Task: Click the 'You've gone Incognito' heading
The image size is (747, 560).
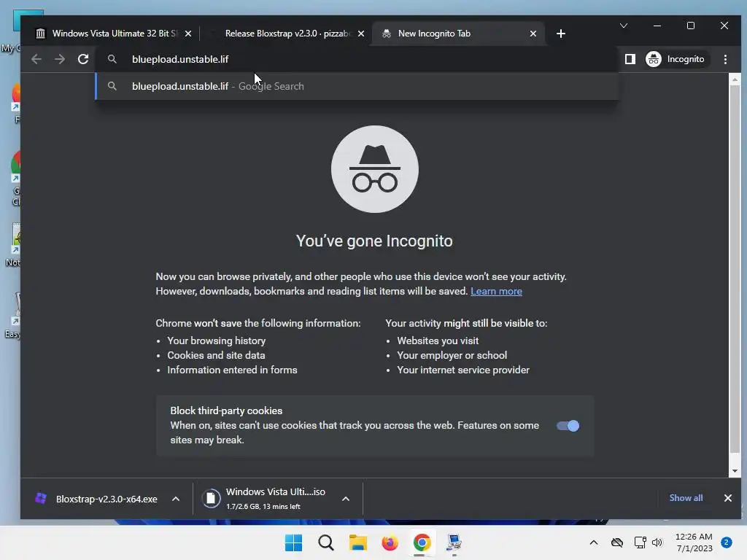Action: click(x=374, y=241)
